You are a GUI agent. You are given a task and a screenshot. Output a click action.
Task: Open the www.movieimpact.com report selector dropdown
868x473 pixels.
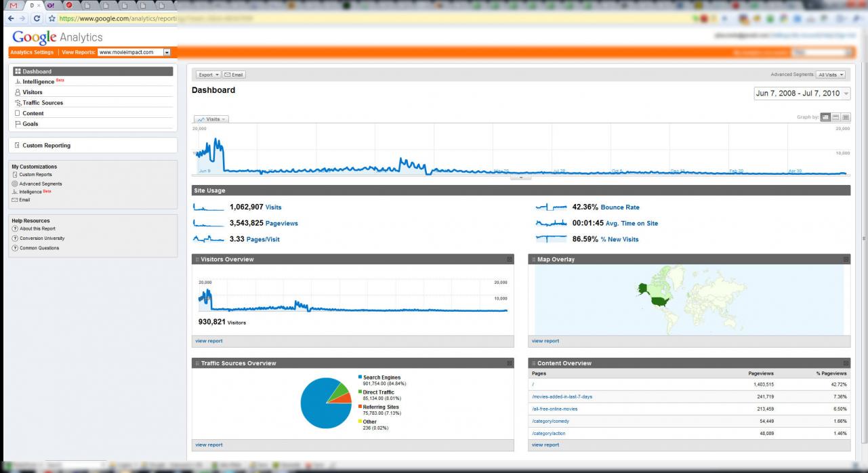(133, 52)
